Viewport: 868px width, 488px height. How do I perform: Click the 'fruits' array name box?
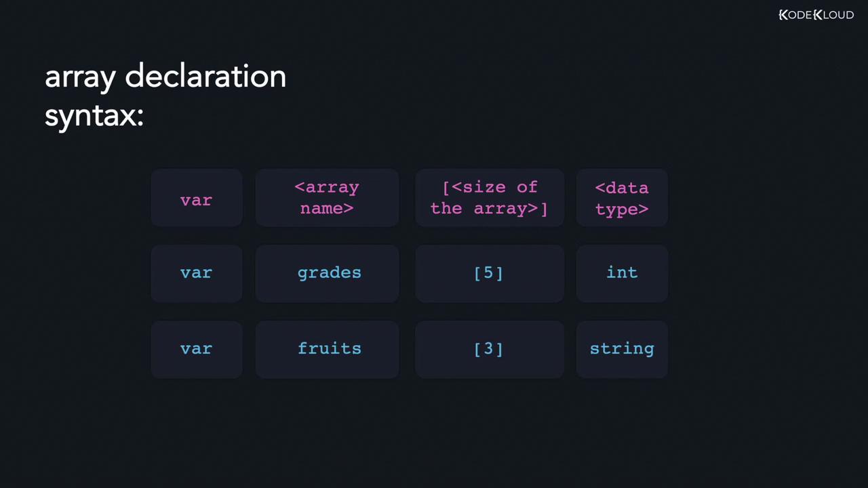tap(329, 349)
